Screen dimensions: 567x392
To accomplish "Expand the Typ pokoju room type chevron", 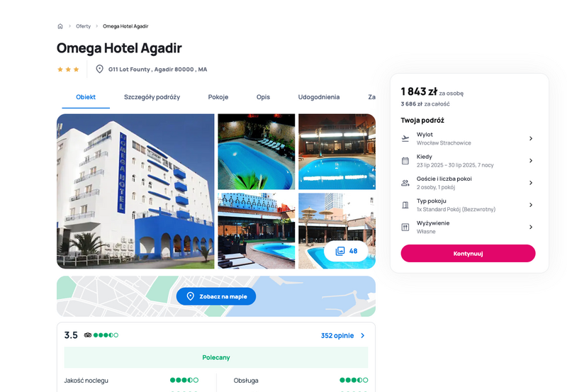I will (531, 205).
